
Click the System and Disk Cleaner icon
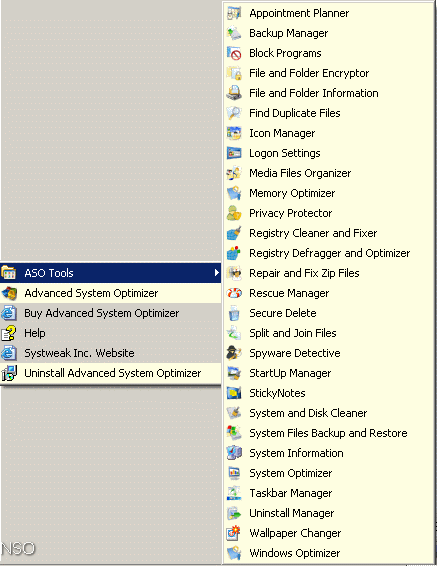click(234, 413)
